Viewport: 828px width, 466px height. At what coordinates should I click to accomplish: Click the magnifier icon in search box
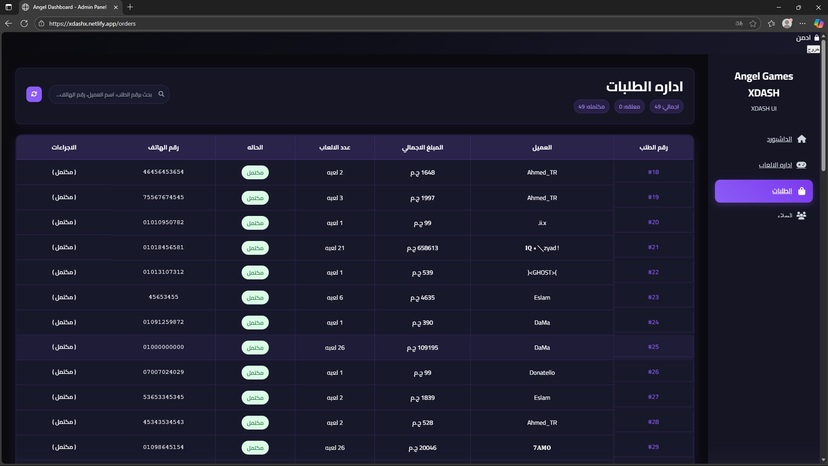(x=161, y=94)
